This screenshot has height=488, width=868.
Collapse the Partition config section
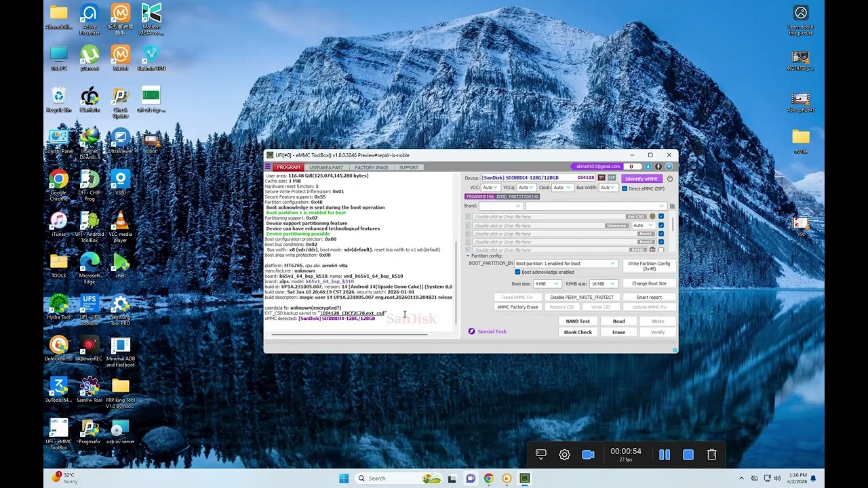click(x=468, y=256)
